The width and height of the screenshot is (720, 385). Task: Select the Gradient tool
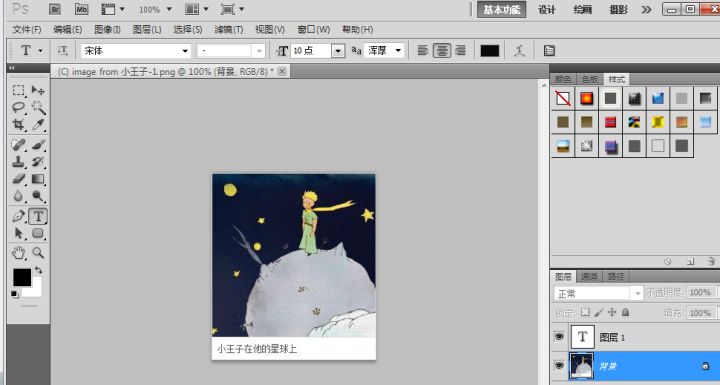pos(38,179)
